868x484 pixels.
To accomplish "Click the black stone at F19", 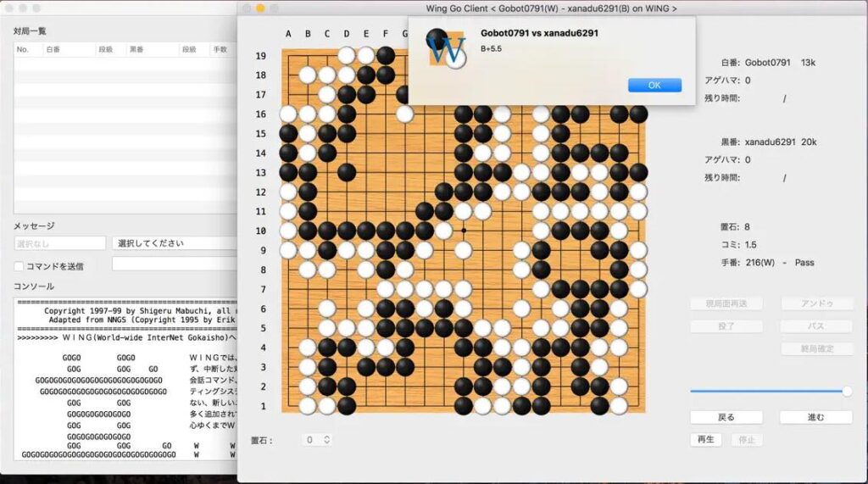I will (386, 54).
